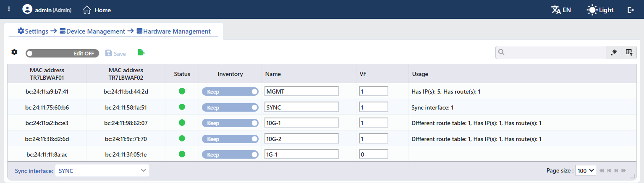Toggle the Keep switch for 1G-1

point(230,154)
